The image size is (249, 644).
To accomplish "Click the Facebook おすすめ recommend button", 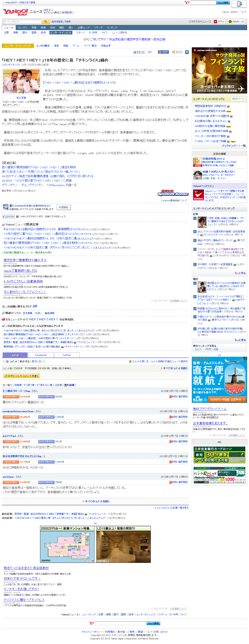I will point(8,216).
